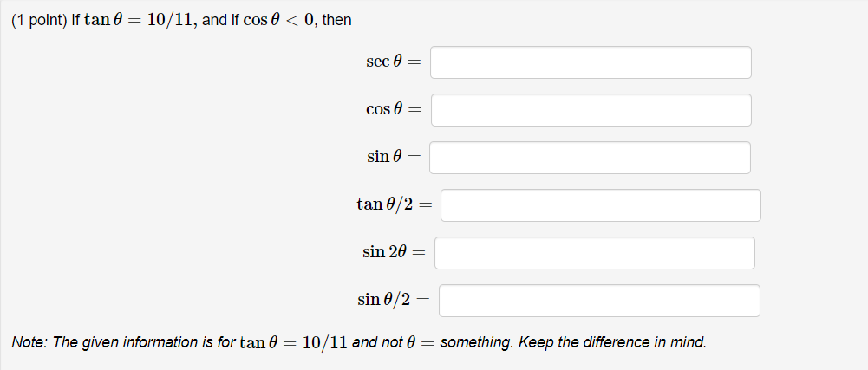The image size is (868, 370).
Task: Focus the sin 2θ answer field
Action: [x=595, y=253]
